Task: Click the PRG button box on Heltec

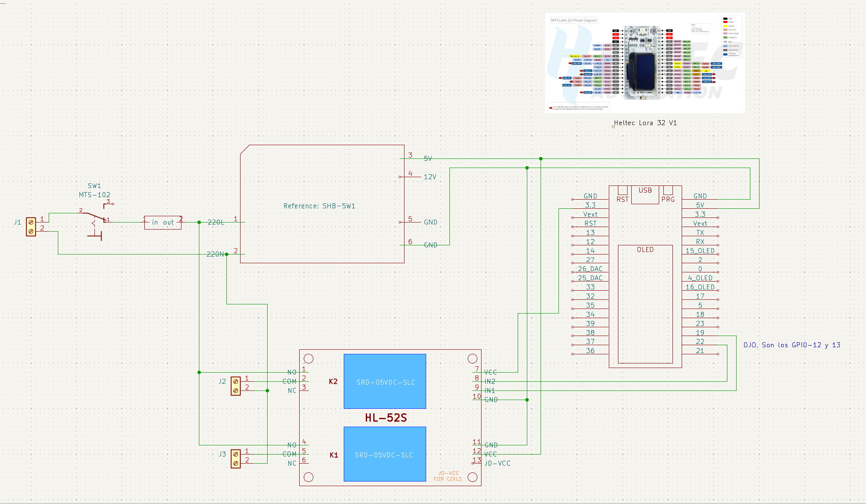Action: [668, 190]
